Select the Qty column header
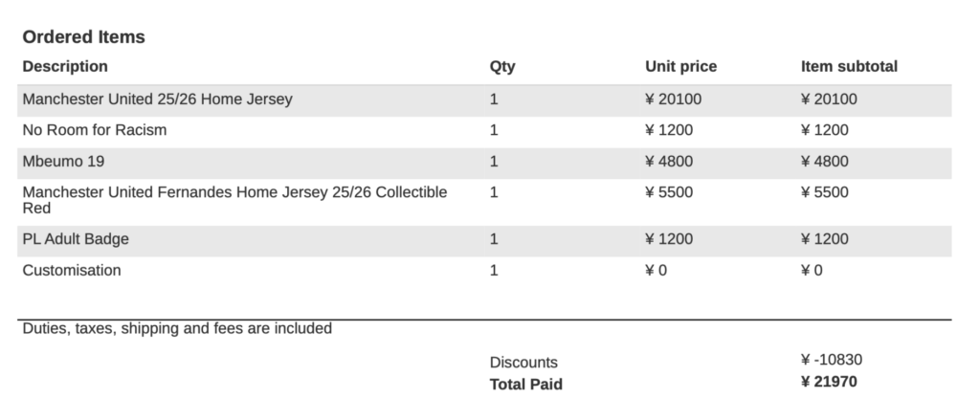 point(502,66)
